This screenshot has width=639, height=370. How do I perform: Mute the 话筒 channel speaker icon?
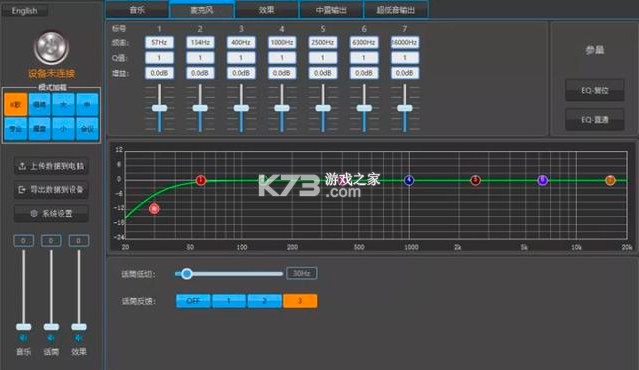pos(51,338)
